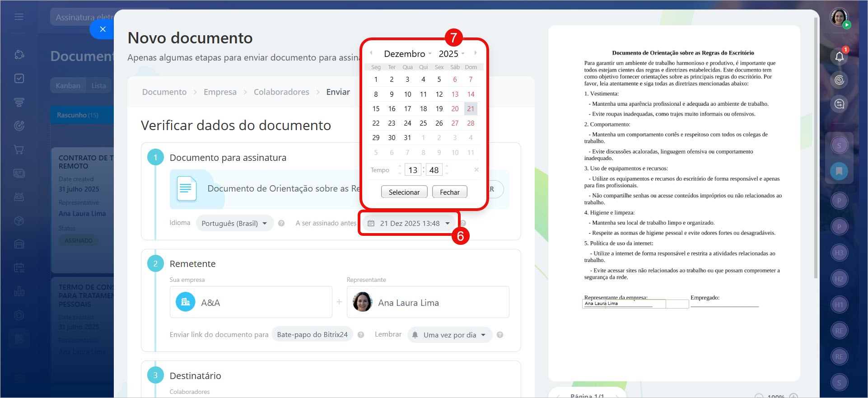Viewport: 868px width, 398px height.
Task: Expand the Uma vez por dia reminder dropdown
Action: (x=450, y=335)
